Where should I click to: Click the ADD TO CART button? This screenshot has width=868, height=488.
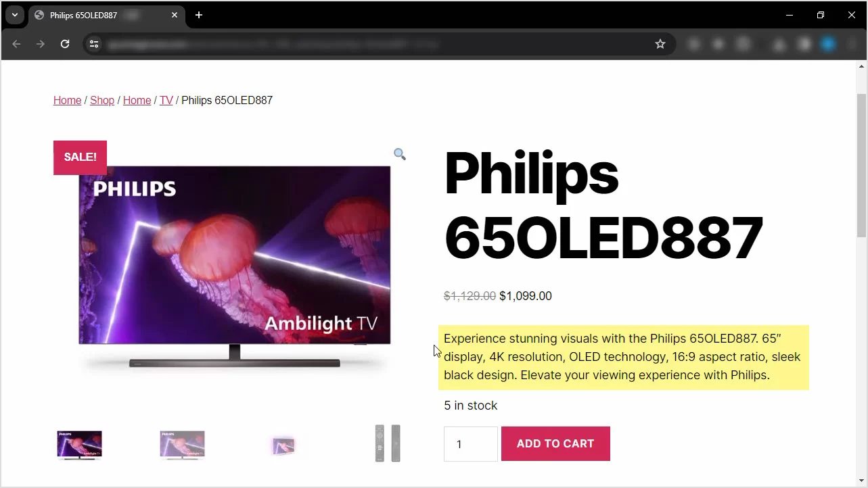[555, 443]
